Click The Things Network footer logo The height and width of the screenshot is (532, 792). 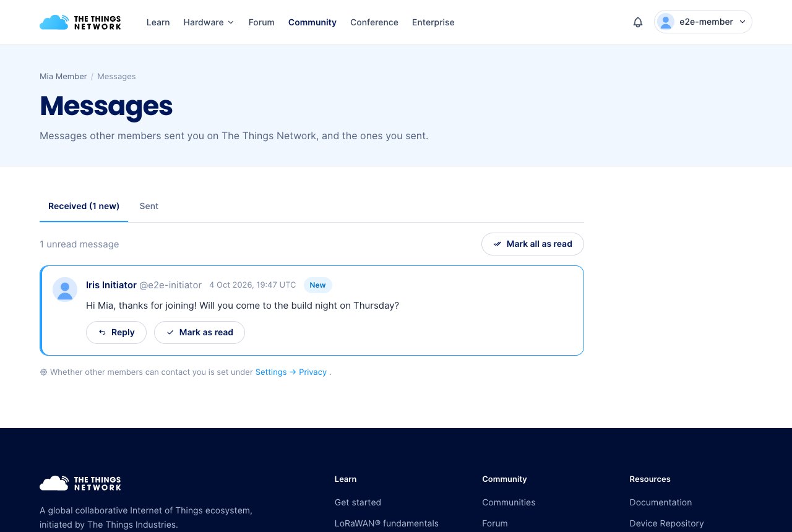[80, 483]
